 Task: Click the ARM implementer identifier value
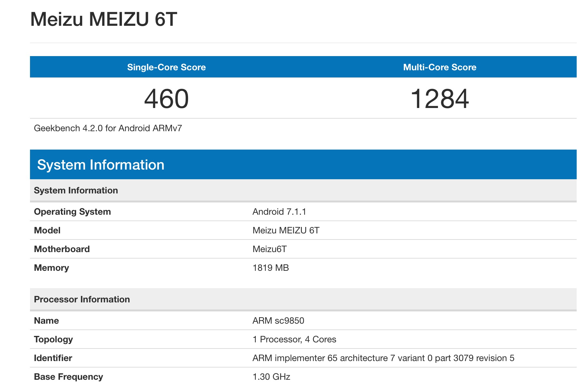pos(383,358)
